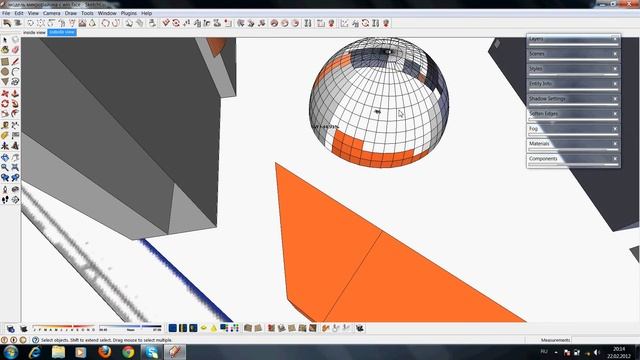Select the Zoom magnifier tool

click(x=5, y=167)
